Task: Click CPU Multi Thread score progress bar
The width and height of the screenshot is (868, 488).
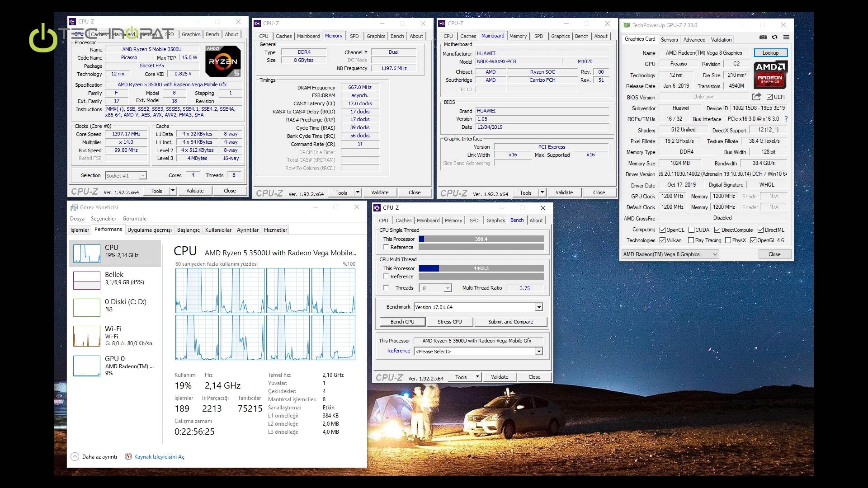Action: 481,268
